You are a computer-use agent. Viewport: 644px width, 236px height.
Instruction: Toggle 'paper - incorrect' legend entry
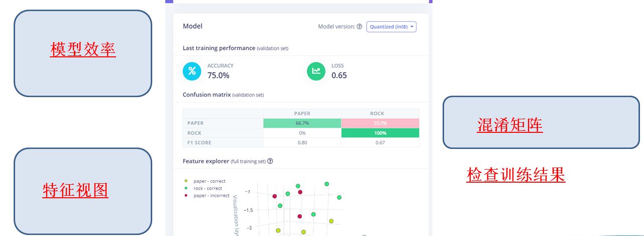pos(206,195)
